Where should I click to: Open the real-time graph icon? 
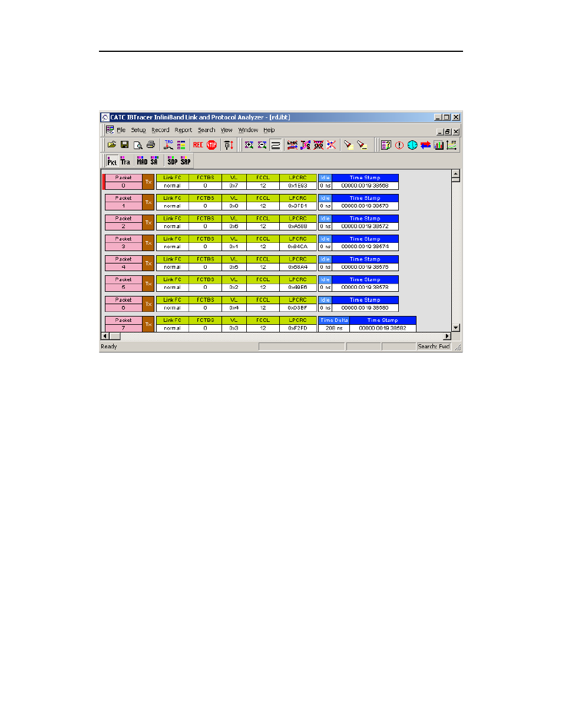452,145
